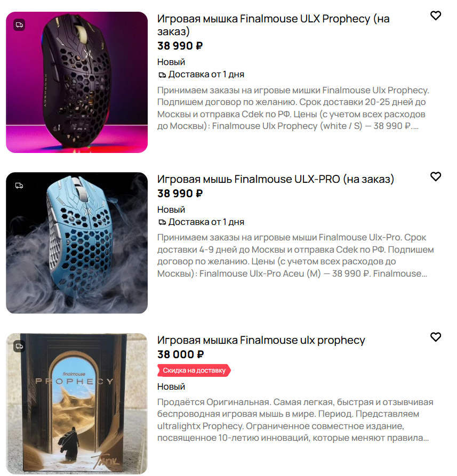The image size is (457, 476).
Task: Open title Игровая мышка Finalmouse ULX Prophecy (на заказ)
Action: coord(273,25)
